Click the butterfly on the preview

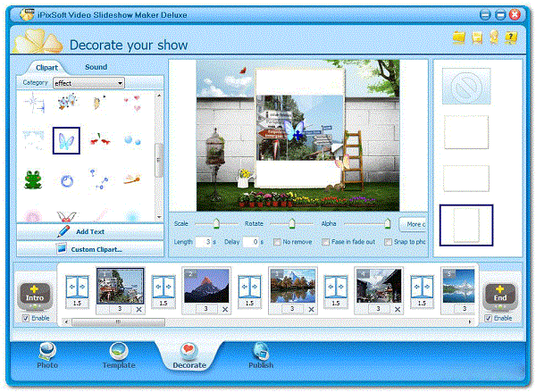tap(294, 131)
